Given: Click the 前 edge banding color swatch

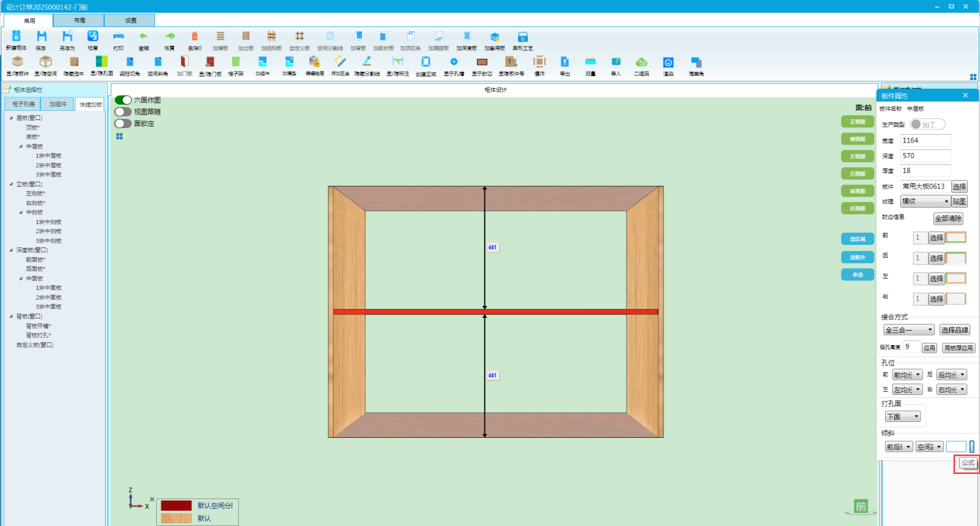Looking at the screenshot, I should [956, 238].
